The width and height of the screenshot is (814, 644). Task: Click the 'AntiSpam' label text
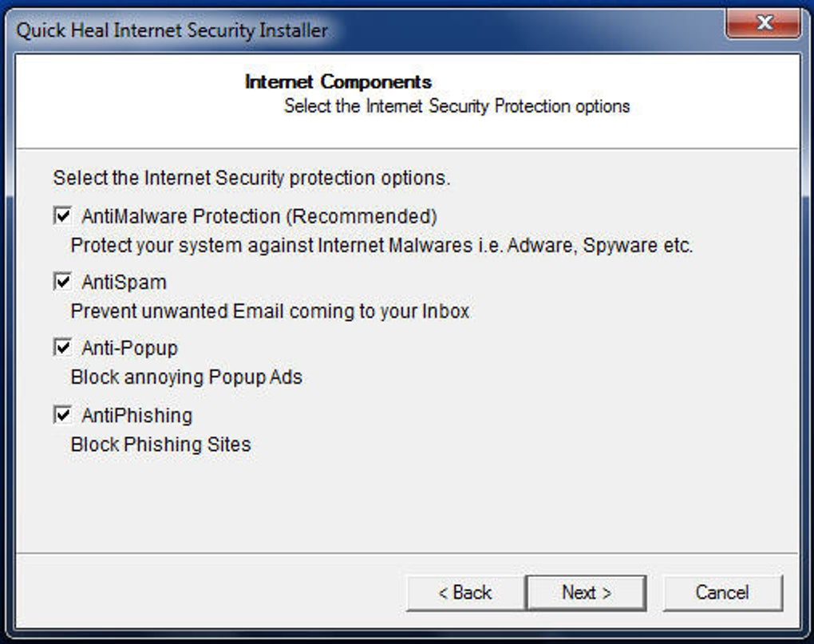pyautogui.click(x=124, y=282)
